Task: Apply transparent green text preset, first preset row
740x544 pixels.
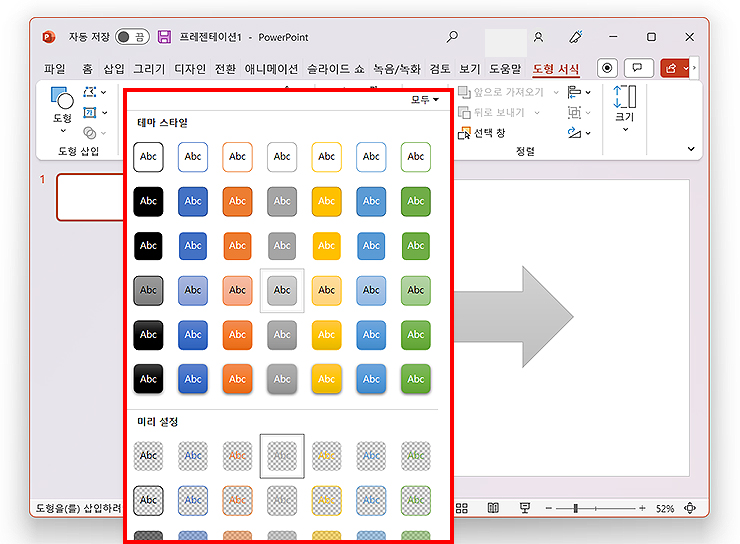Action: tap(416, 456)
